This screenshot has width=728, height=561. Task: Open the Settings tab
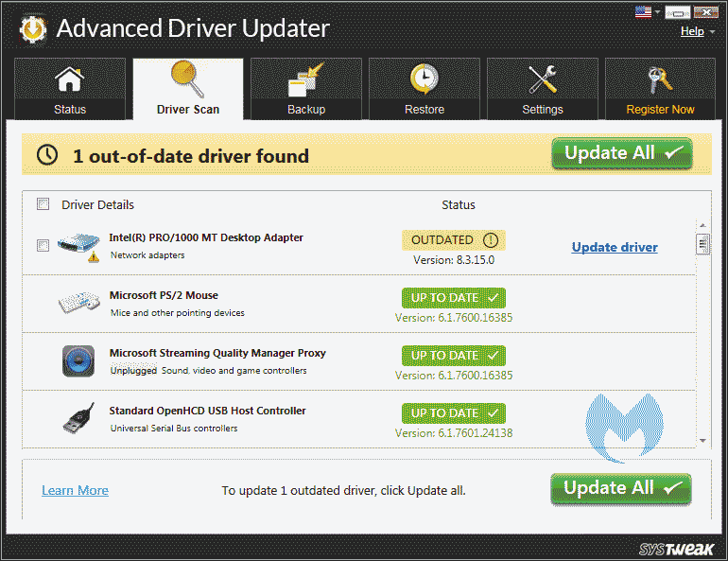point(543,89)
